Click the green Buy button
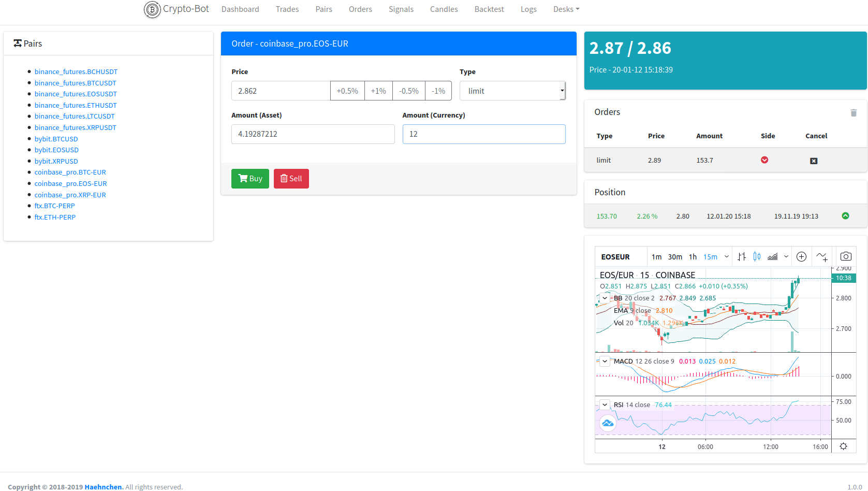The image size is (868, 491). [250, 179]
